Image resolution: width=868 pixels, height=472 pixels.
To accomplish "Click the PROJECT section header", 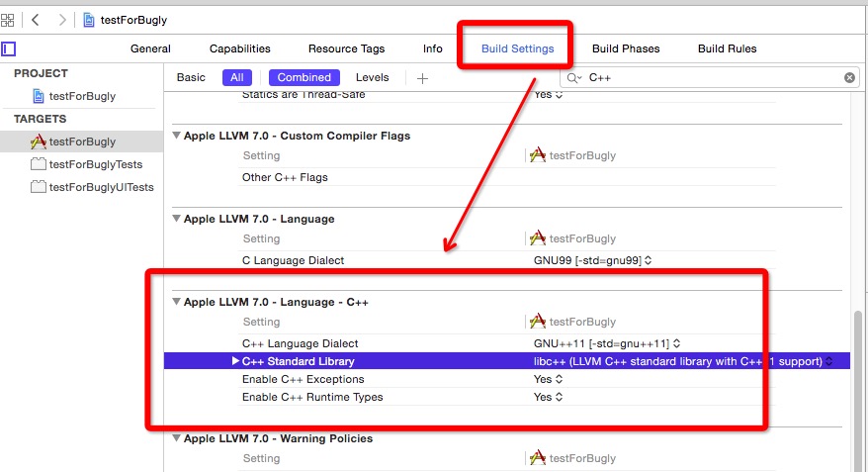I will 41,73.
